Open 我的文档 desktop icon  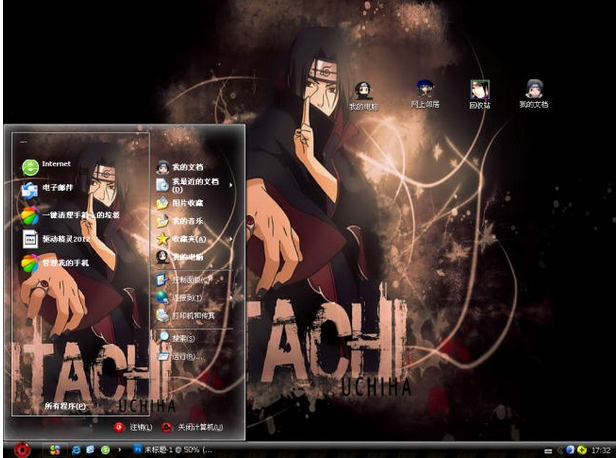(534, 94)
